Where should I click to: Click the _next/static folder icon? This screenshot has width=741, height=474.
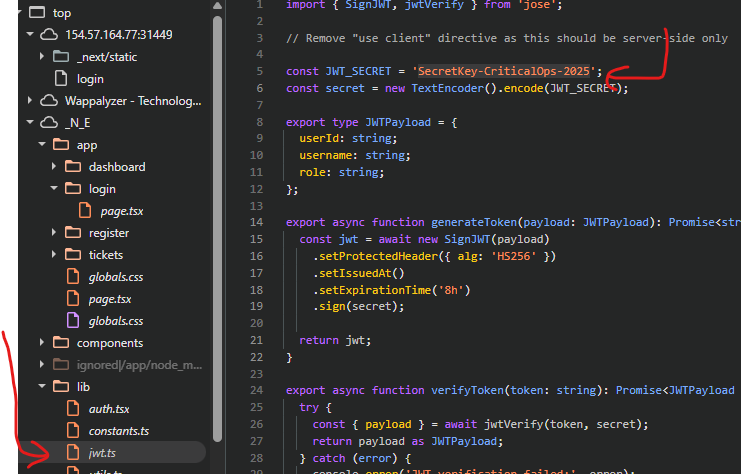(61, 57)
